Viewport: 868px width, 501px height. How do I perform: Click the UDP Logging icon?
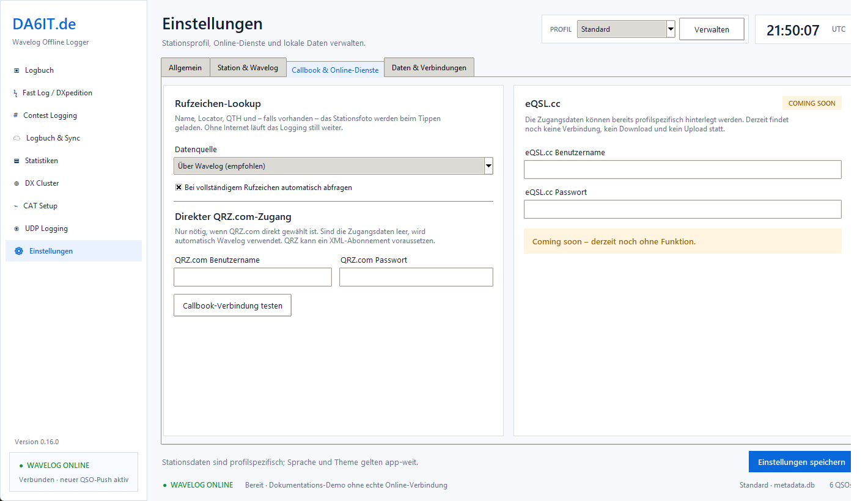17,229
